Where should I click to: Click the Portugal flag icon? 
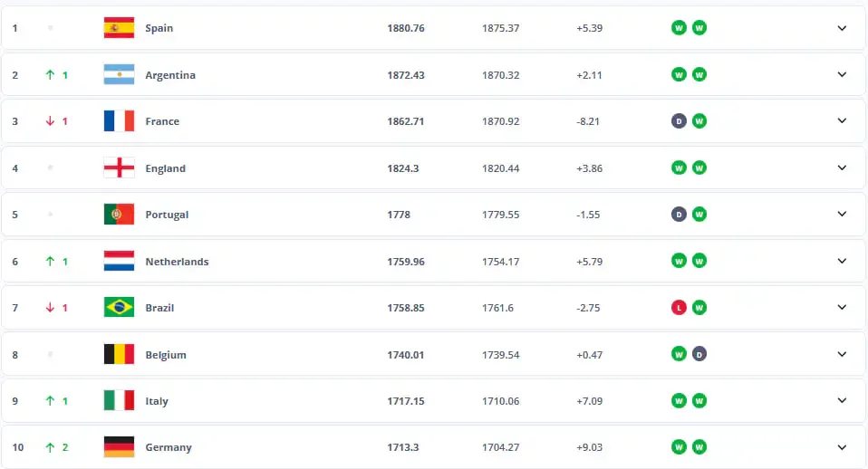point(119,215)
